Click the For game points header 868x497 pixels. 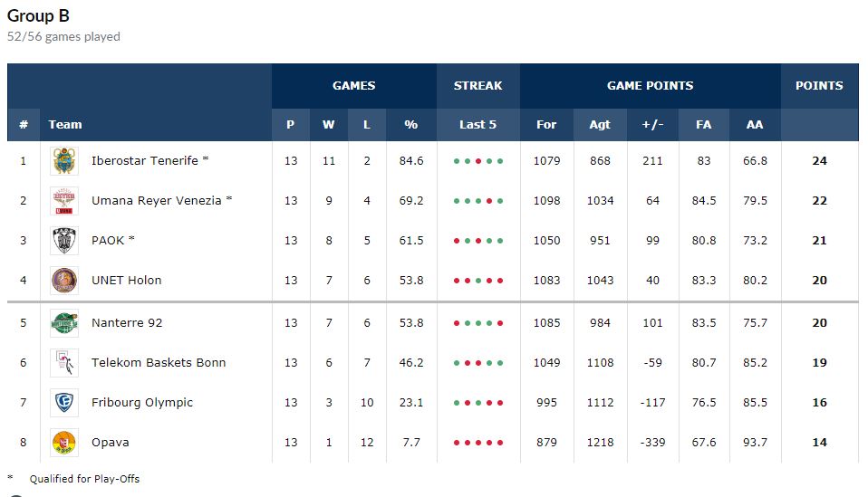pos(546,125)
